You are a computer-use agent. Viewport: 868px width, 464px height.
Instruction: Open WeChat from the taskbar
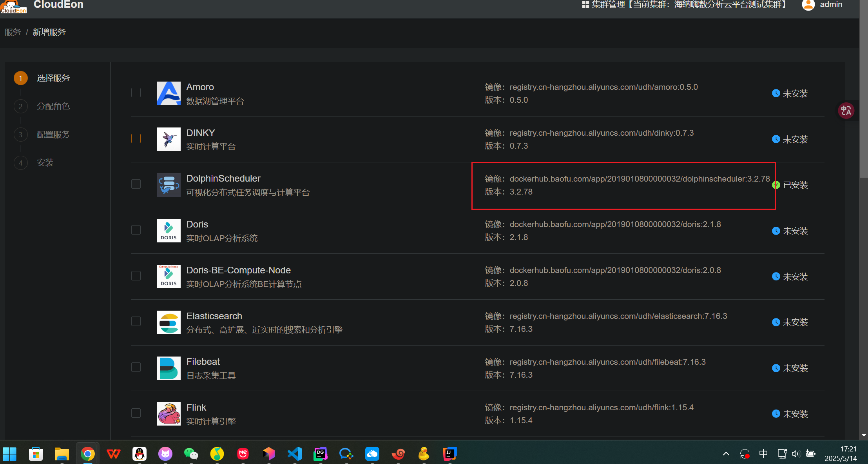[191, 454]
